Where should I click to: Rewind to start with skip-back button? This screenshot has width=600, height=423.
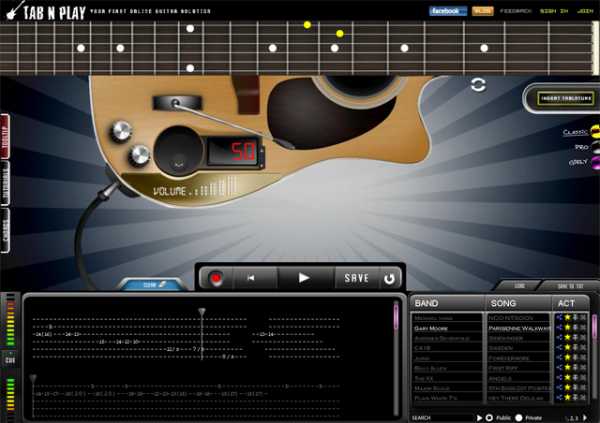251,278
